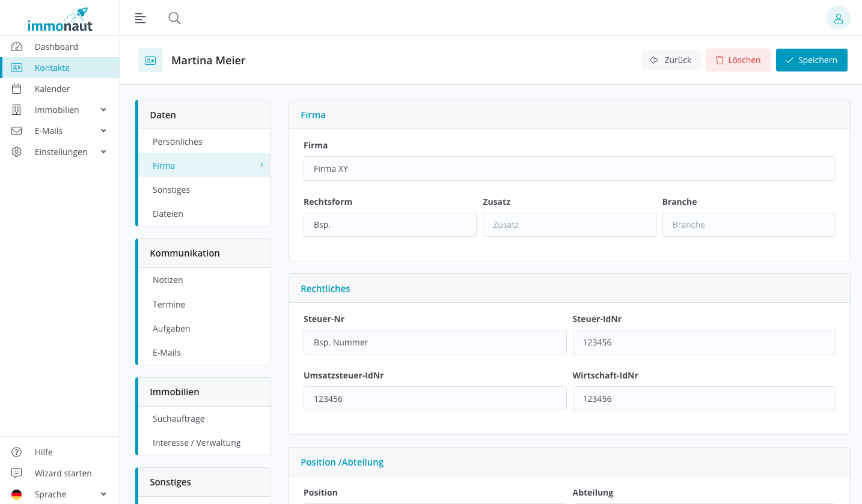Expand the E-Mails sidebar submenu

(103, 131)
